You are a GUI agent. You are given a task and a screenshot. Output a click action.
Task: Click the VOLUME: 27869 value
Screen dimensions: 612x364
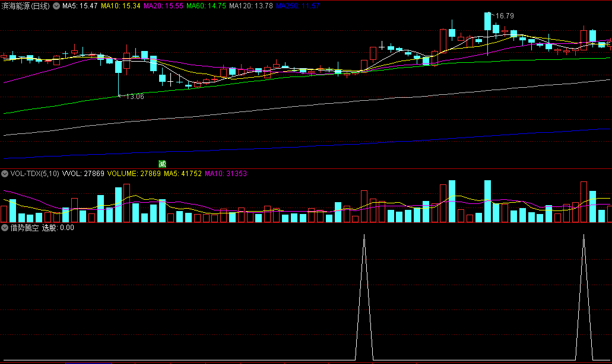pos(134,174)
